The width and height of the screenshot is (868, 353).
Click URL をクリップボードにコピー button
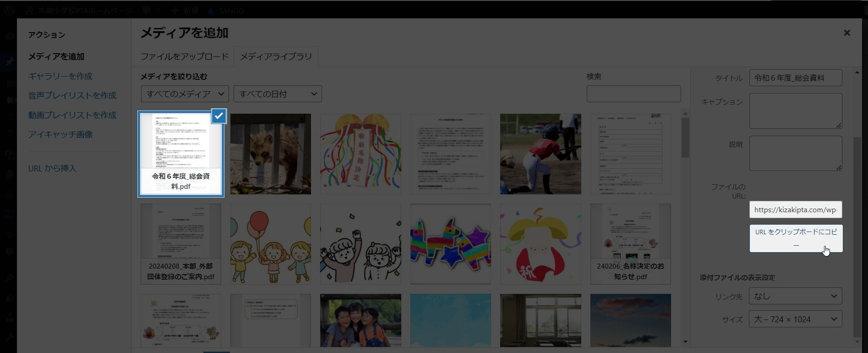(x=796, y=238)
